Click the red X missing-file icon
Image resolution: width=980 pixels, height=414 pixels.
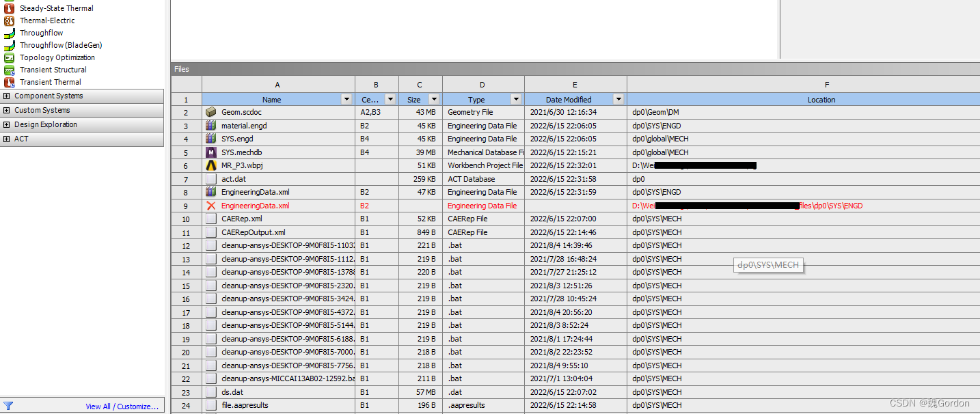[x=211, y=206]
